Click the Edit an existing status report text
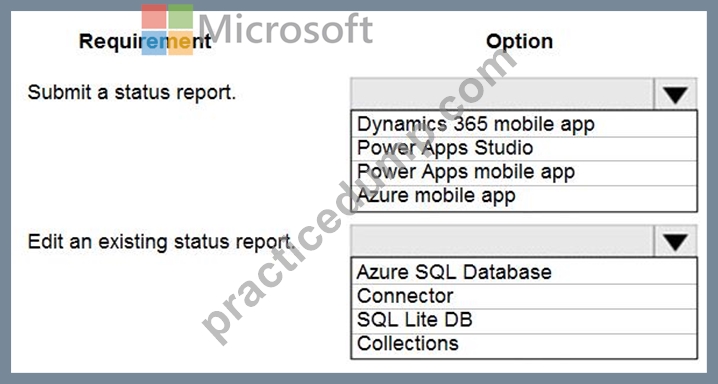The width and height of the screenshot is (718, 384). 161,242
